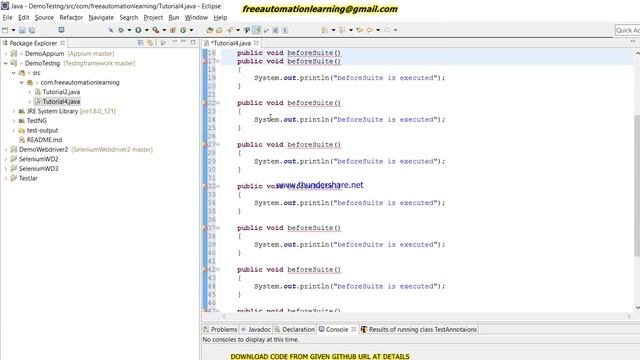Close the Tutorial4.java editor tab
The height and width of the screenshot is (360, 640).
[x=256, y=43]
